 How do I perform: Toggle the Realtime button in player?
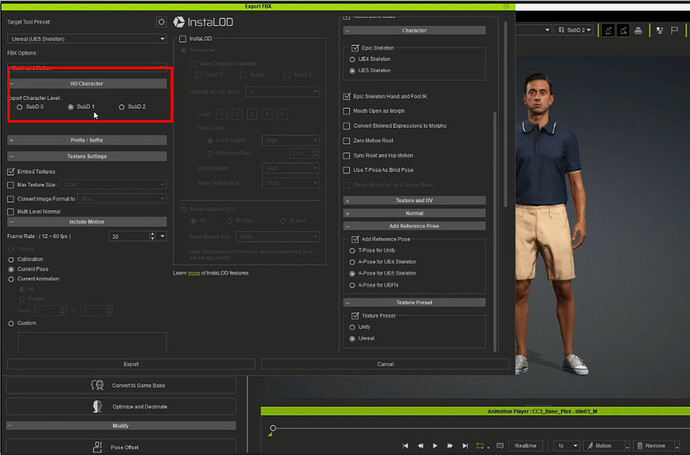(x=525, y=446)
